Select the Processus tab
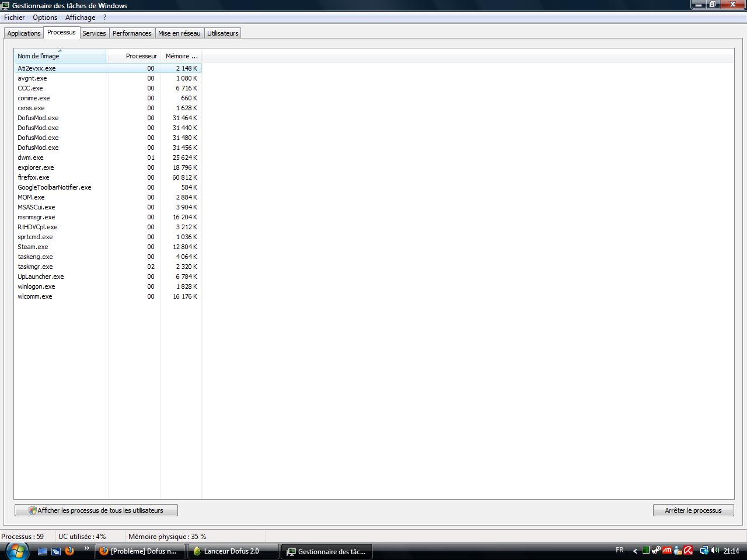The width and height of the screenshot is (747, 560). (61, 32)
